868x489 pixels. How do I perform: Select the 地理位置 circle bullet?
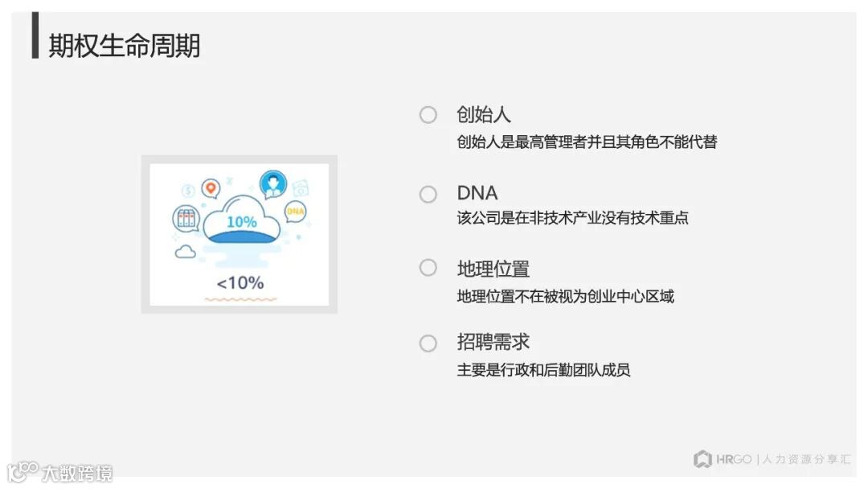coord(428,268)
